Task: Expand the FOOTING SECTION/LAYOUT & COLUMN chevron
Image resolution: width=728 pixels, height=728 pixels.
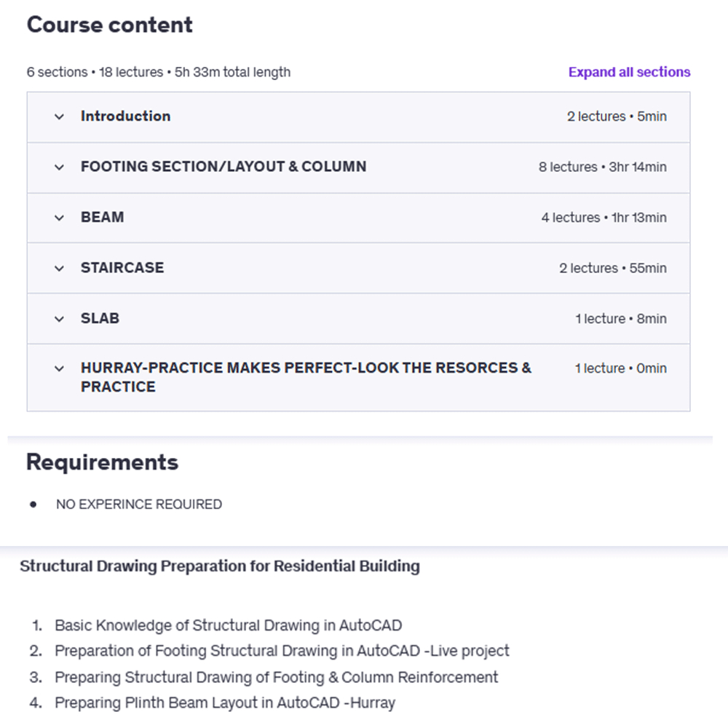Action: [x=60, y=167]
